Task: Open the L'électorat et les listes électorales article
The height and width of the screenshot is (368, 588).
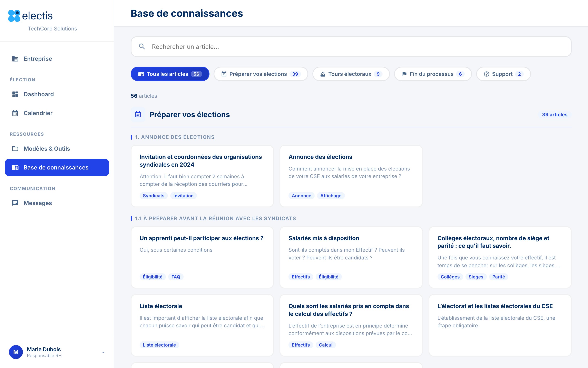Action: (500, 325)
